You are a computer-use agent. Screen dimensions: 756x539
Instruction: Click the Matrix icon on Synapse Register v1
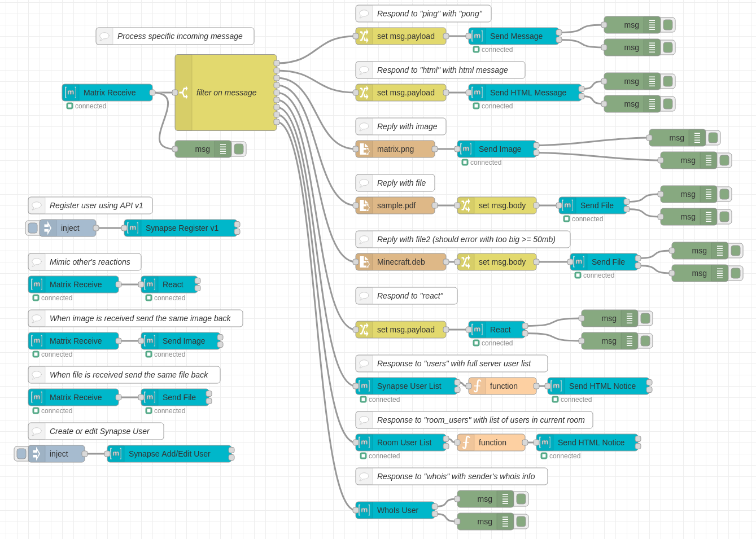click(x=133, y=228)
